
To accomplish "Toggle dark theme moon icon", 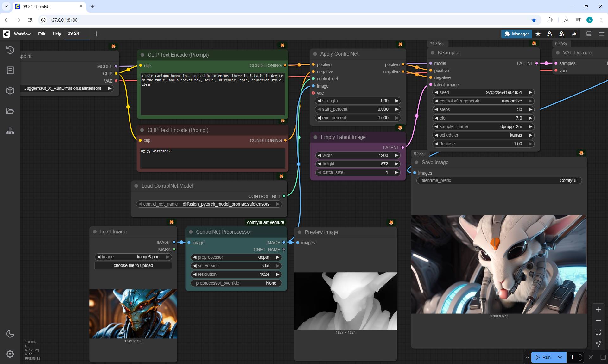I will pyautogui.click(x=10, y=334).
